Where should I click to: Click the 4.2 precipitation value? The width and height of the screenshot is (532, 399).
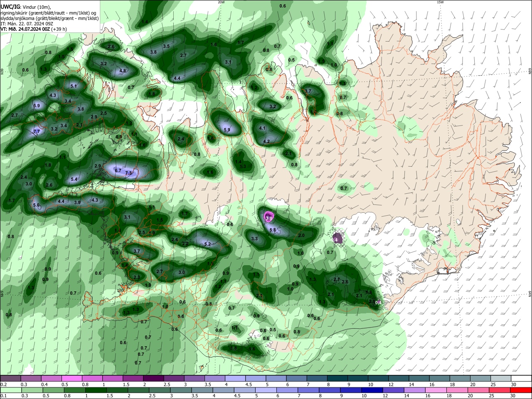pyautogui.click(x=267, y=141)
